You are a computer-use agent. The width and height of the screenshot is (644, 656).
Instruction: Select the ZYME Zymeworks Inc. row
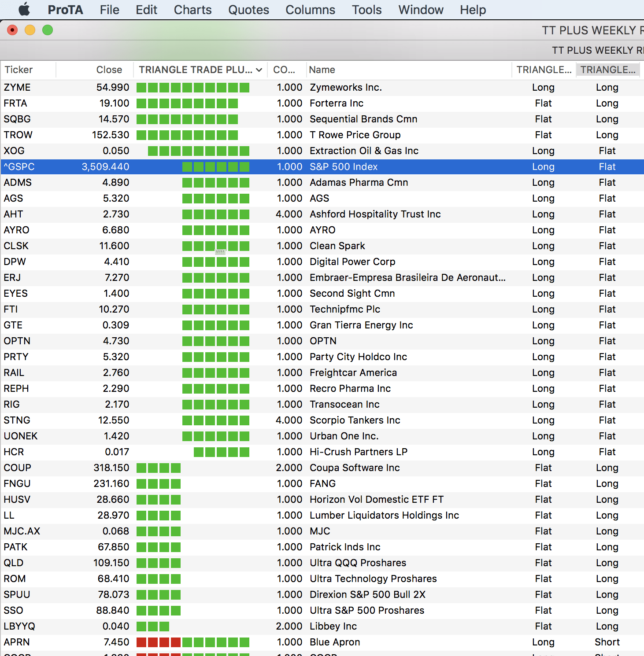pos(345,88)
